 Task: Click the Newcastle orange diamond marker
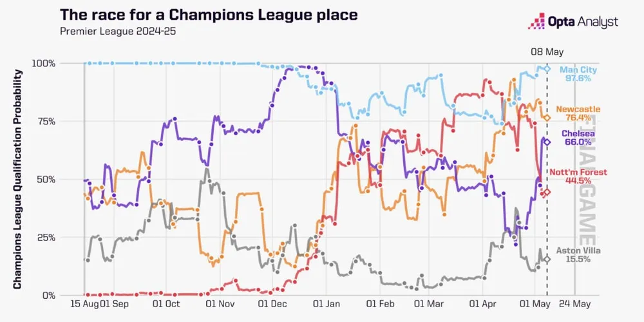pyautogui.click(x=547, y=118)
